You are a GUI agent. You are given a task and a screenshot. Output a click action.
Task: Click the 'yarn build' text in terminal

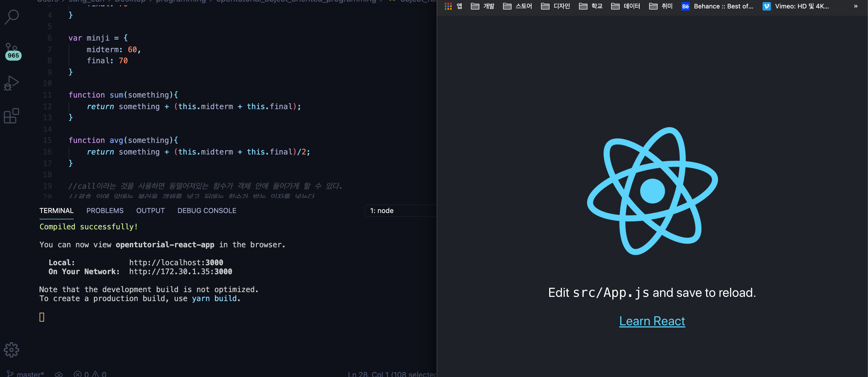click(x=214, y=298)
